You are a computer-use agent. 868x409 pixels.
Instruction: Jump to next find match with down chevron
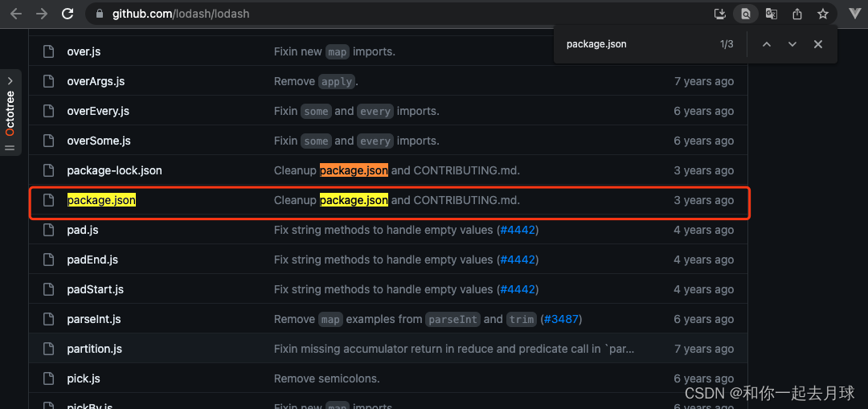point(792,44)
